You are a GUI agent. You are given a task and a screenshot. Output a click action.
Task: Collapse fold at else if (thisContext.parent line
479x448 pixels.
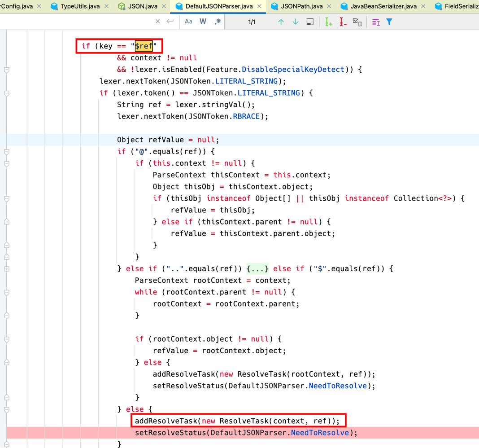[x=7, y=222]
